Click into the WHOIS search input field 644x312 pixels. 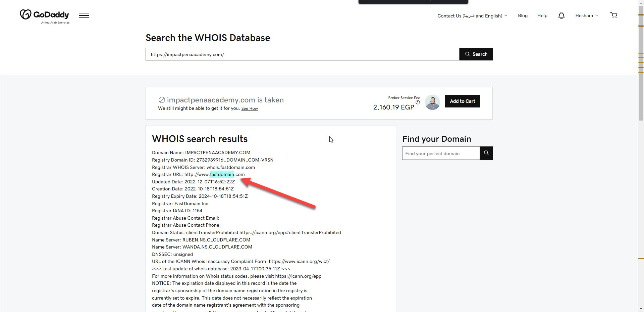pyautogui.click(x=302, y=54)
